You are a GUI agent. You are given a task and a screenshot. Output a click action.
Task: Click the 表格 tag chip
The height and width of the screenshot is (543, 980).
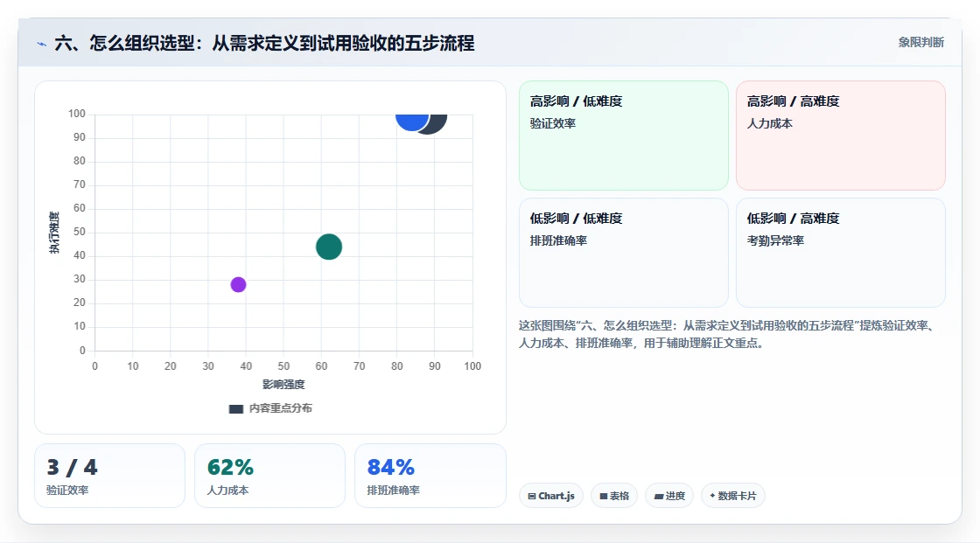point(614,496)
